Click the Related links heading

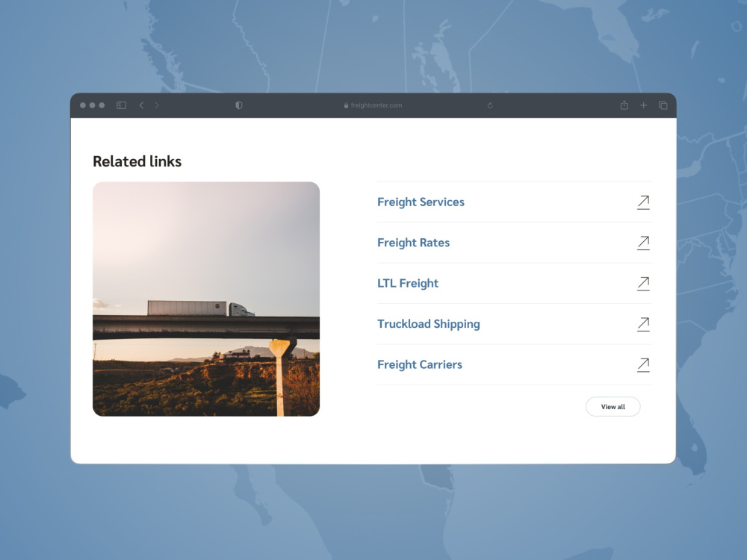tap(137, 161)
